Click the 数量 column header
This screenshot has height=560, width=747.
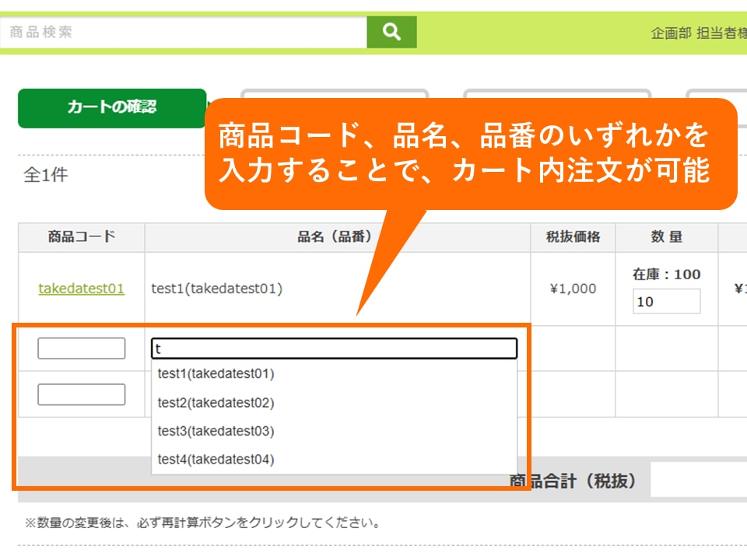(x=666, y=237)
